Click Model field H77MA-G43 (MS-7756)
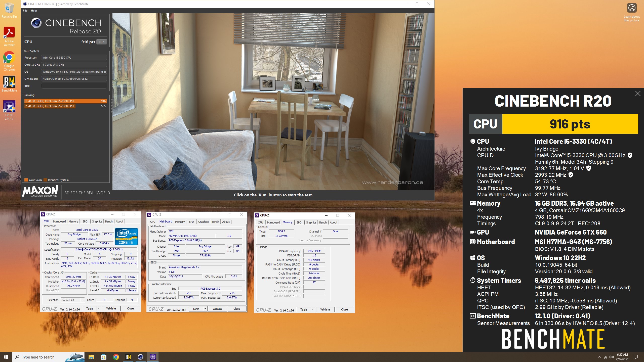Screen dimensions: 644x362 coord(192,236)
